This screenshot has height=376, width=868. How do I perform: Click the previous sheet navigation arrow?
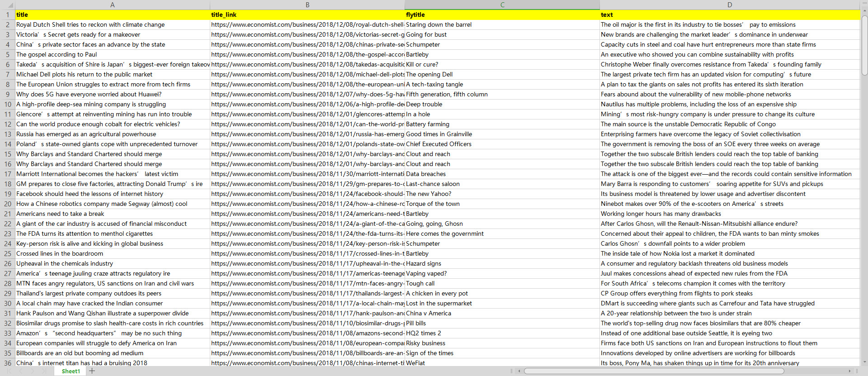click(21, 371)
